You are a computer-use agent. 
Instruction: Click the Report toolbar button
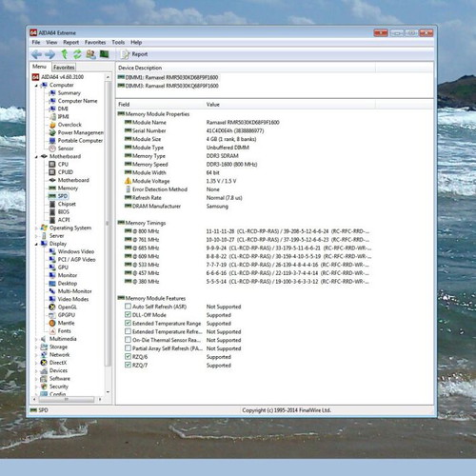(x=134, y=54)
